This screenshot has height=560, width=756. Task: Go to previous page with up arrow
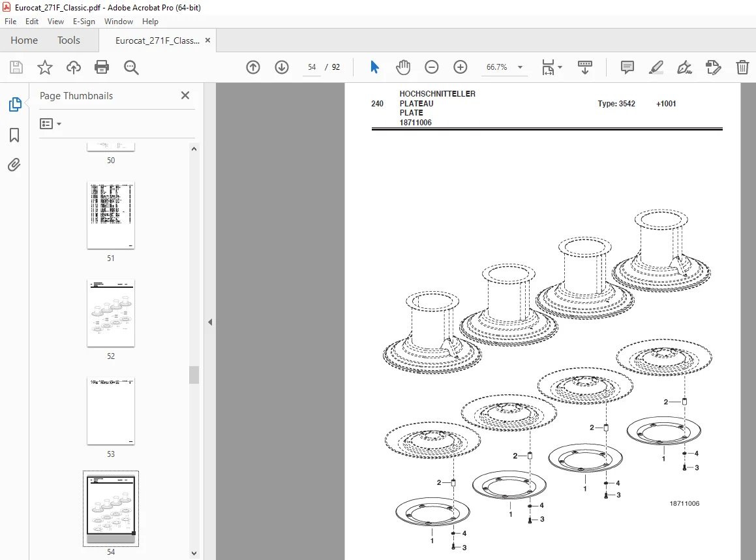click(253, 67)
